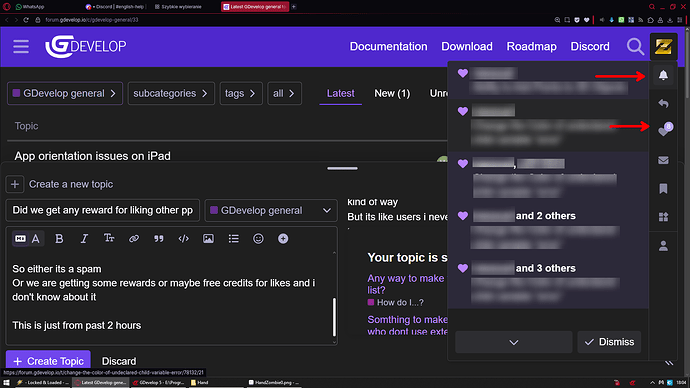
Task: Click the text size toolbar button
Action: point(109,238)
